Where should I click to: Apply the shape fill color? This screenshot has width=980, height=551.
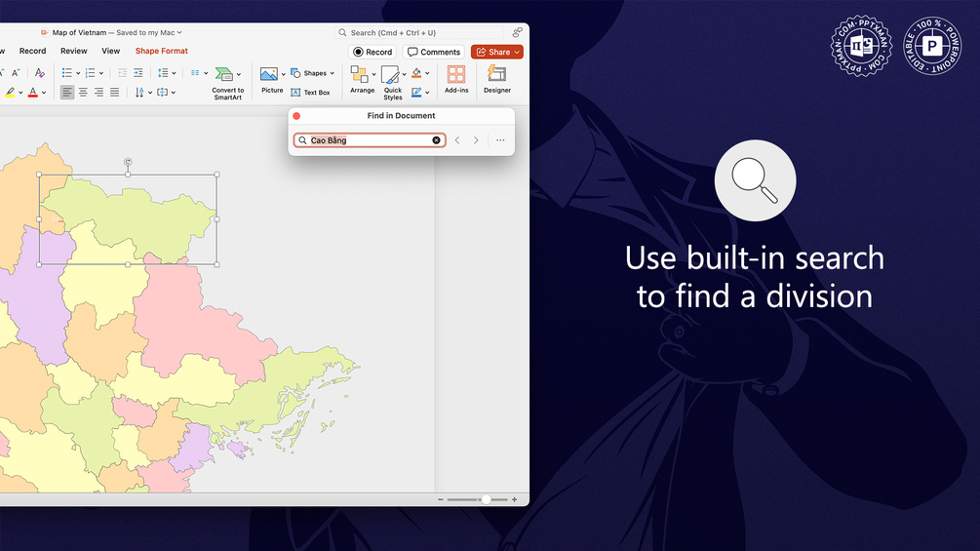pos(416,73)
